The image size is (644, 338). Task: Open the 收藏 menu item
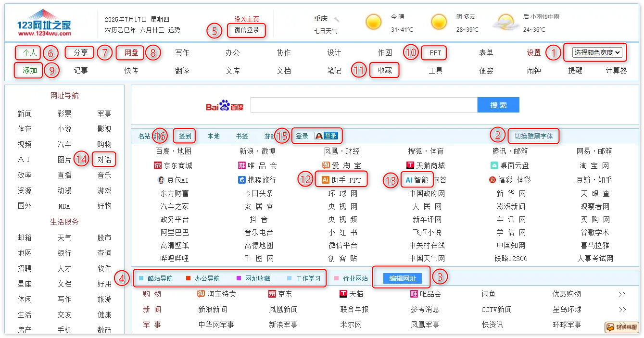pos(385,70)
